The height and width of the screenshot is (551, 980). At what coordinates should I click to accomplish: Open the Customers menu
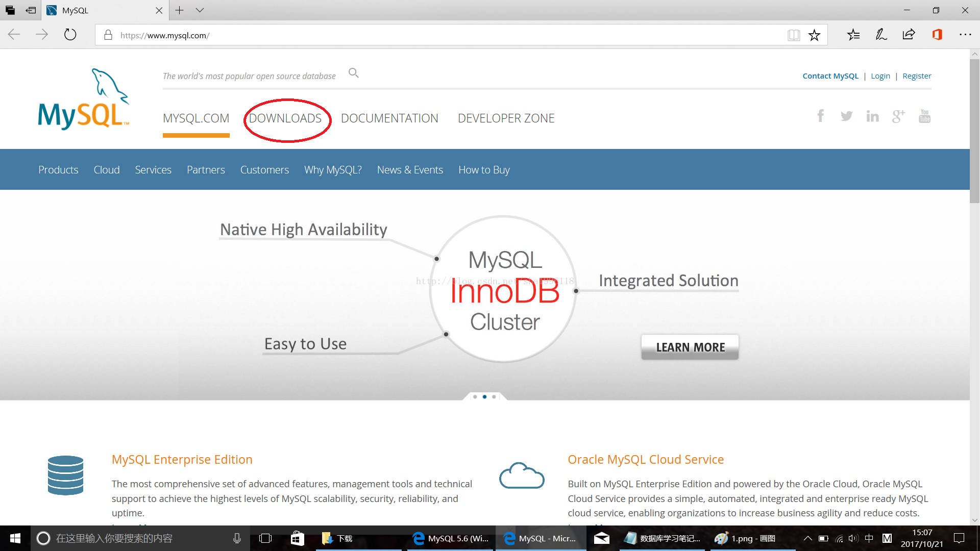coord(264,170)
